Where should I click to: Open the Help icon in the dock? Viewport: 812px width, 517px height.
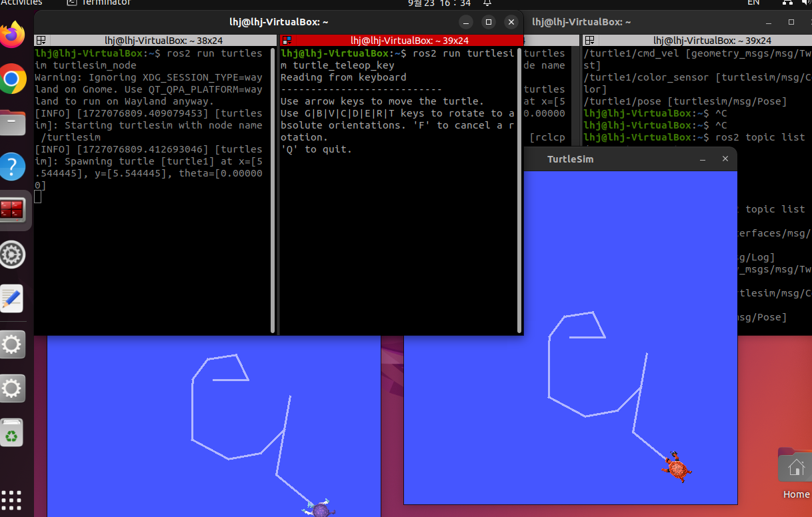coord(13,167)
